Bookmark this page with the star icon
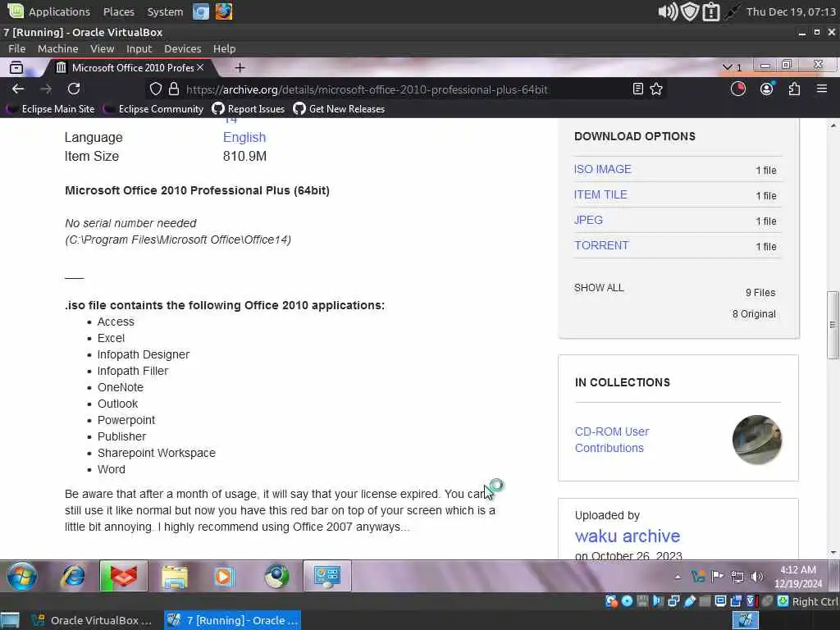This screenshot has height=630, width=840. point(656,89)
